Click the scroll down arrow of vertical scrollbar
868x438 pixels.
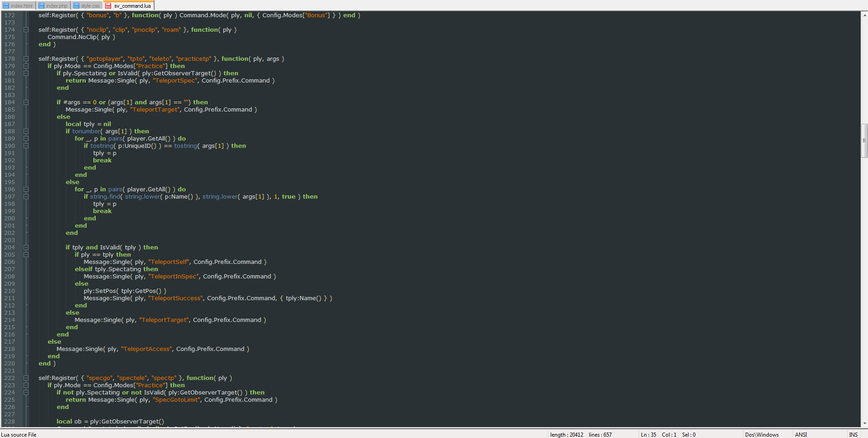(x=864, y=423)
